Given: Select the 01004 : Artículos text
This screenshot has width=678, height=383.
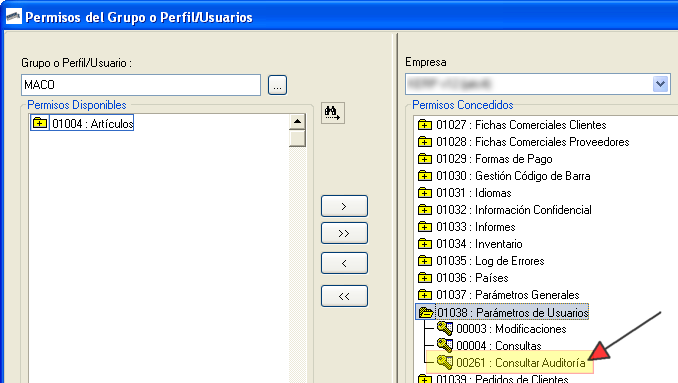Looking at the screenshot, I should click(93, 124).
